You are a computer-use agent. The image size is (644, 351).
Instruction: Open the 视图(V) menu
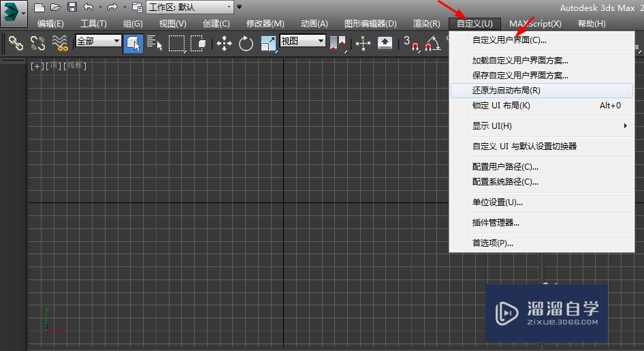tap(172, 23)
